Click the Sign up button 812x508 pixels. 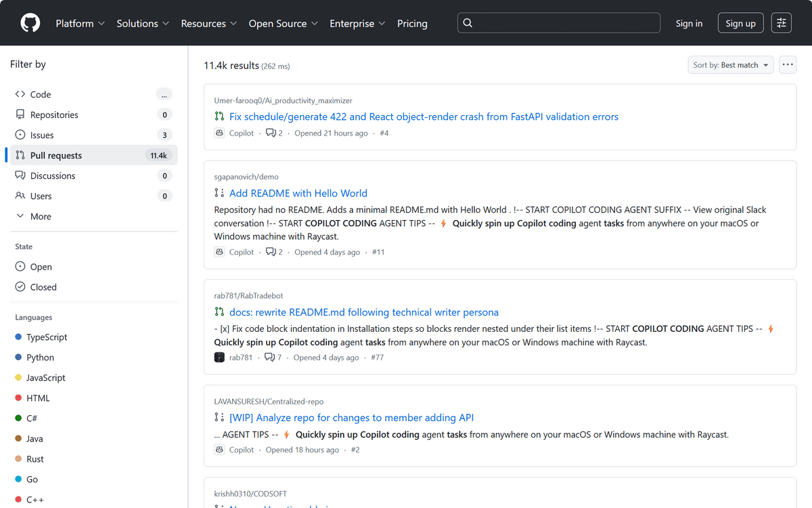(740, 23)
